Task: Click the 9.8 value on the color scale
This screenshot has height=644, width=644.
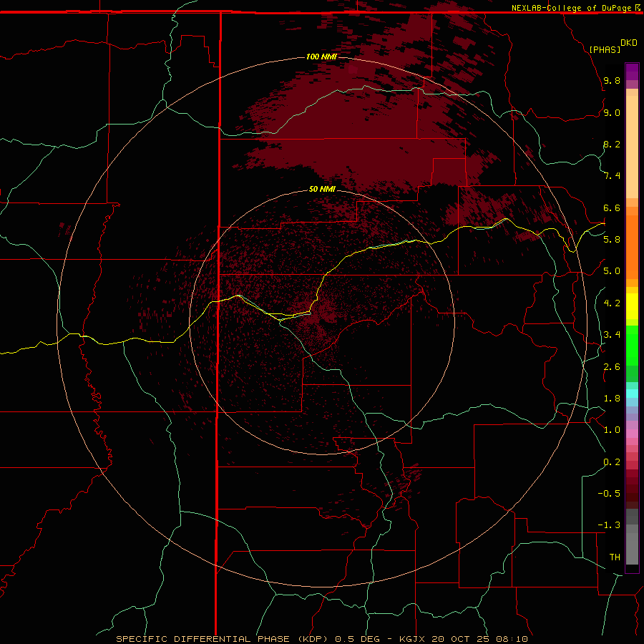Action: 612,81
